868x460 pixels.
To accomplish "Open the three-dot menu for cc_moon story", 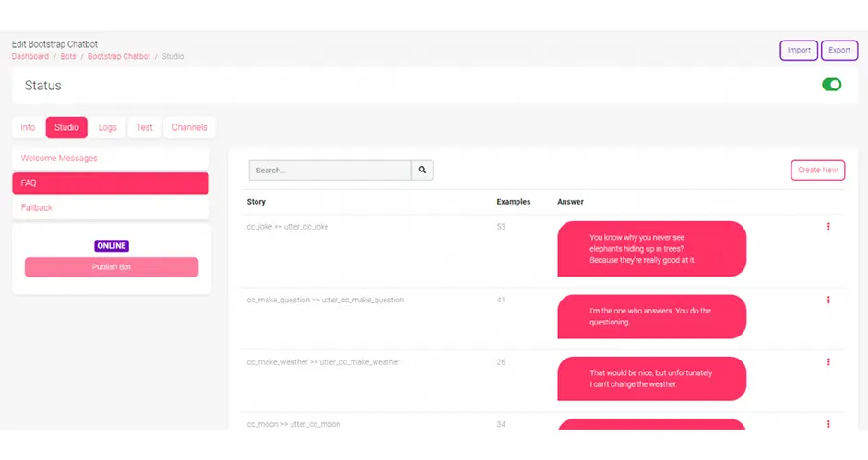I will click(x=828, y=424).
